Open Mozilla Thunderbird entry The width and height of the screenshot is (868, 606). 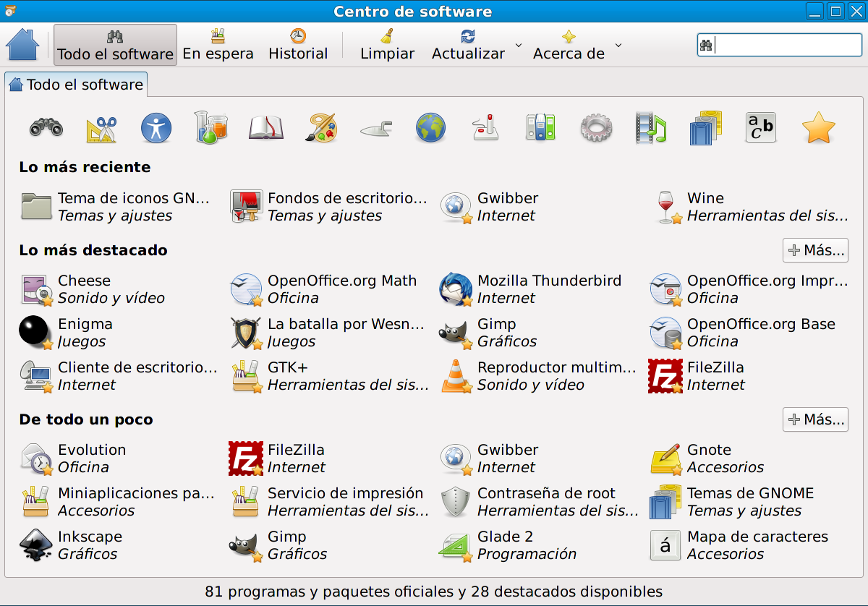(x=530, y=289)
